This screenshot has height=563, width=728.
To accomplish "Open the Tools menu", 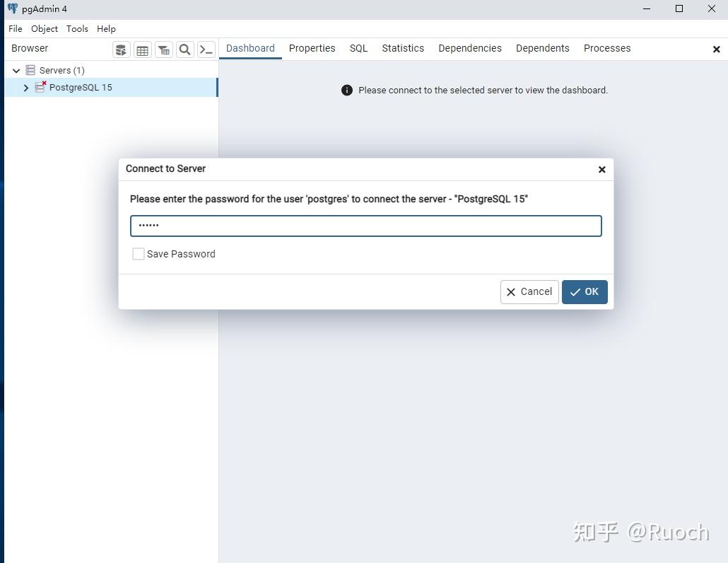I will click(x=77, y=29).
